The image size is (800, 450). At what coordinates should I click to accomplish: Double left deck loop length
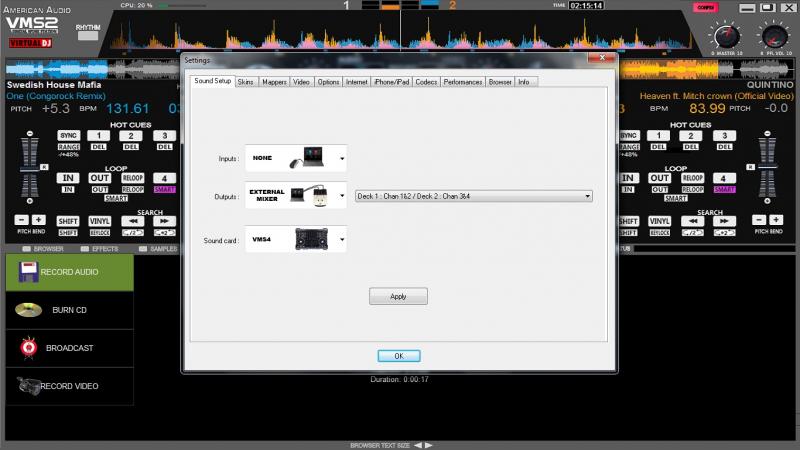[164, 233]
